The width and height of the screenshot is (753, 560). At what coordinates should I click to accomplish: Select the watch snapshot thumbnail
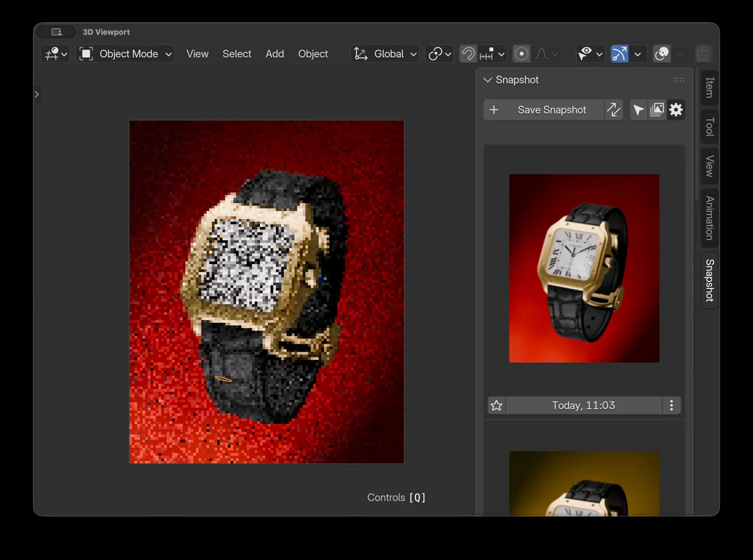pyautogui.click(x=584, y=268)
